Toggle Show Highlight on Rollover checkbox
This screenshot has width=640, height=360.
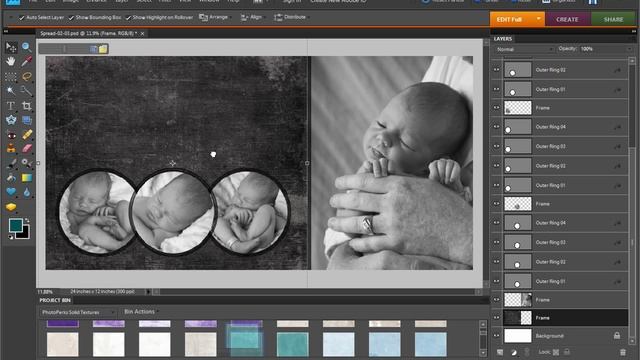(x=128, y=18)
